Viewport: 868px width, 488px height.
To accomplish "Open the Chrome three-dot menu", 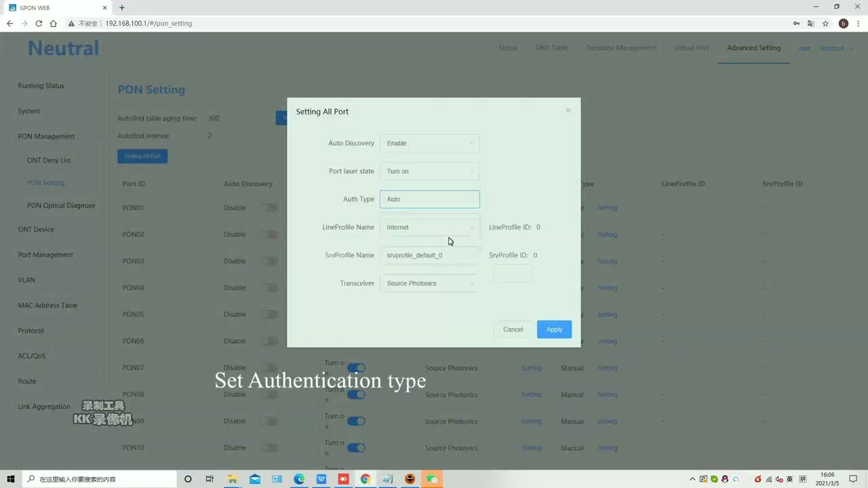I will pos(859,23).
